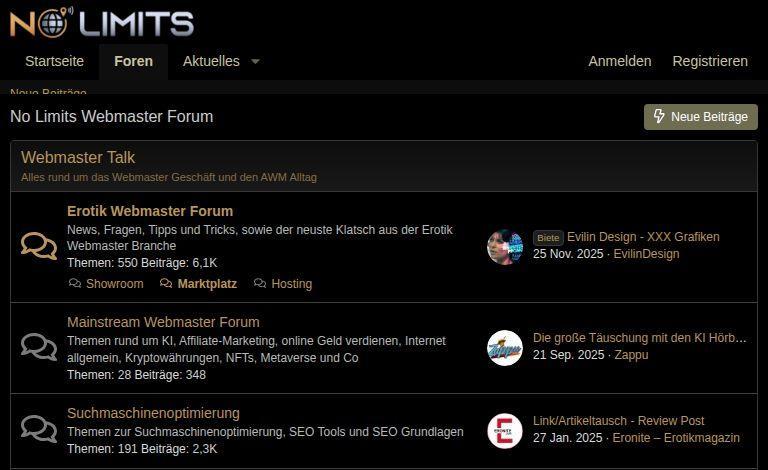Click the No Limits logo
Image resolution: width=768 pixels, height=470 pixels.
[x=102, y=21]
